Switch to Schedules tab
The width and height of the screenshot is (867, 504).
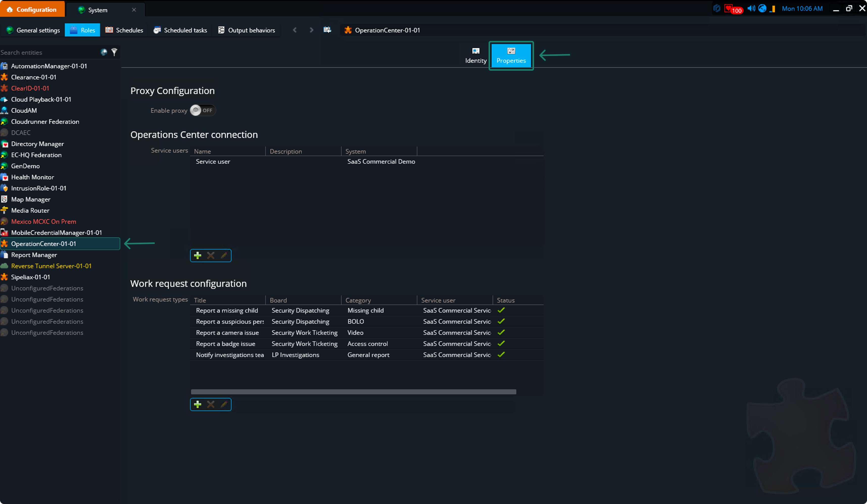click(x=124, y=30)
